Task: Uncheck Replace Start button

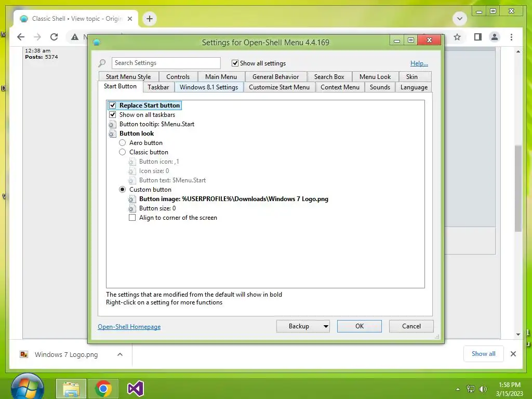Action: (x=112, y=105)
